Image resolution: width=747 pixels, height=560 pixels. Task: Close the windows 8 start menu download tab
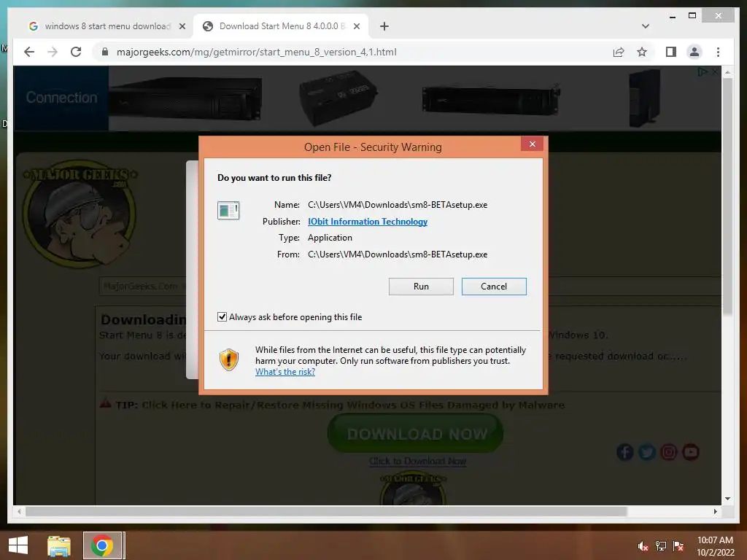[182, 27]
